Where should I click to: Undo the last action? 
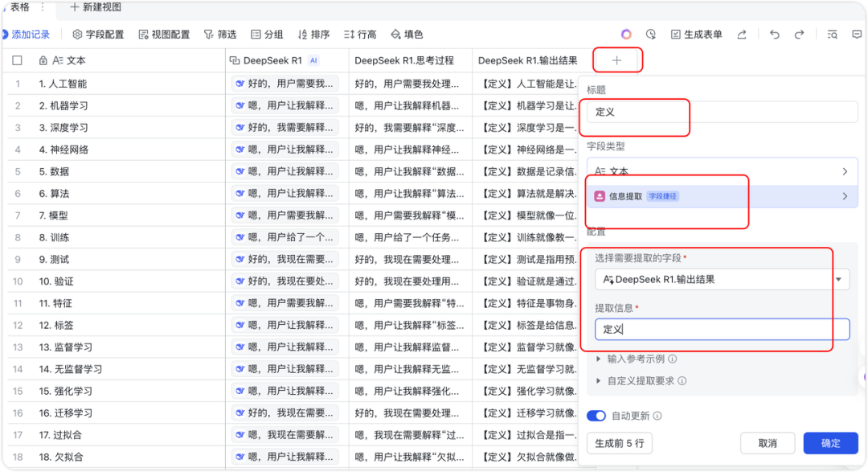[x=775, y=35]
